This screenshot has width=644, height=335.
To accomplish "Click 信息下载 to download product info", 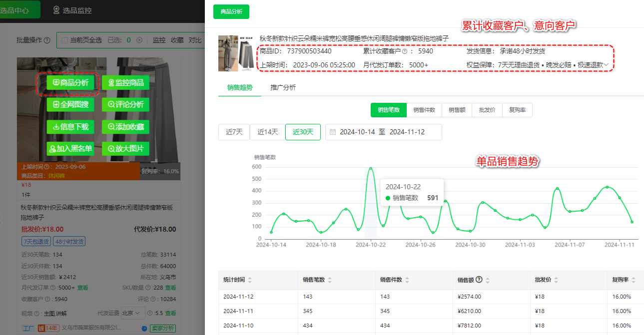I will tap(70, 127).
